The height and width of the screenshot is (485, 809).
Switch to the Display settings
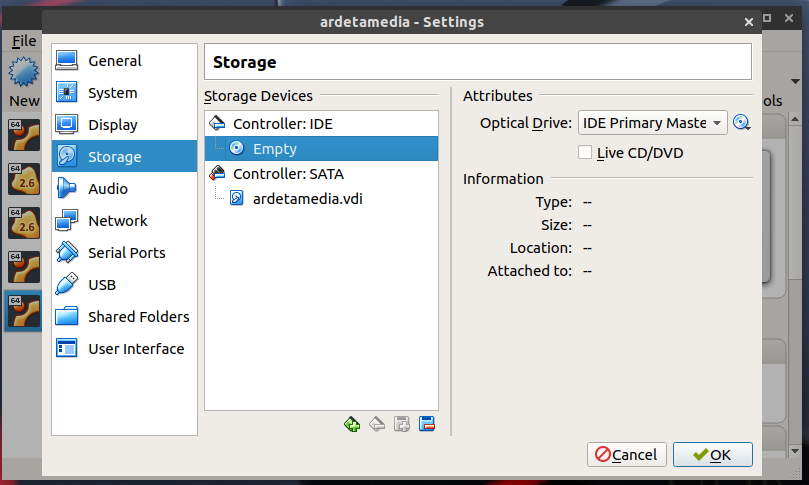(112, 125)
